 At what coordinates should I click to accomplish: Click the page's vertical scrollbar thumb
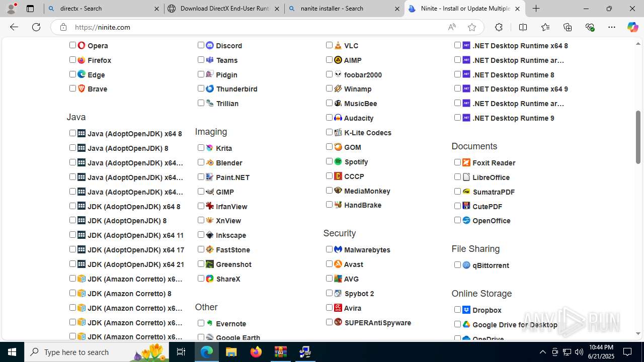[x=638, y=137]
